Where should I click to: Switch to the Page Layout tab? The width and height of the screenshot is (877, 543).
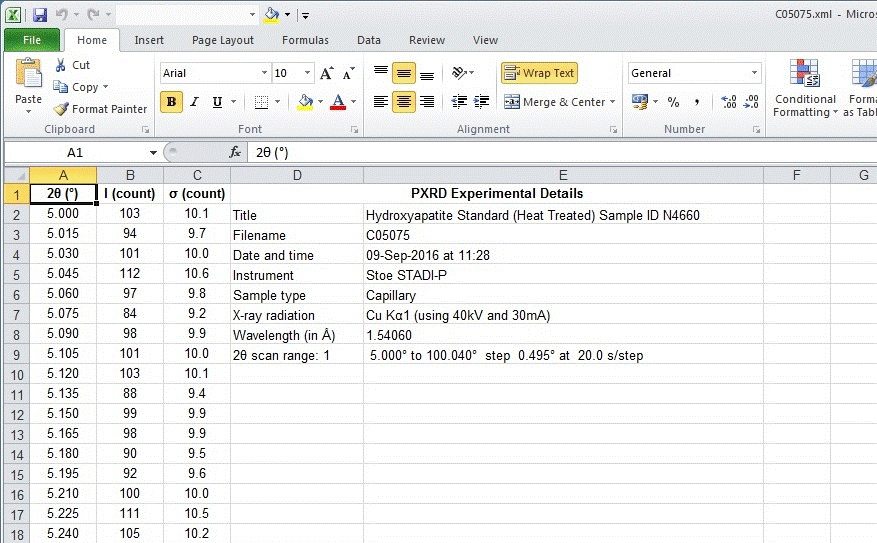[x=223, y=40]
